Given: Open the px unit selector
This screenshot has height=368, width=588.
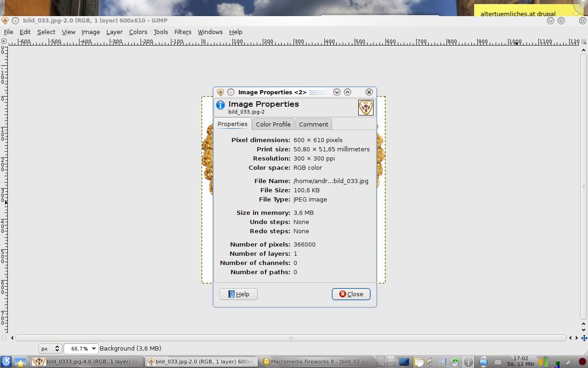Looking at the screenshot, I should pyautogui.click(x=50, y=349).
